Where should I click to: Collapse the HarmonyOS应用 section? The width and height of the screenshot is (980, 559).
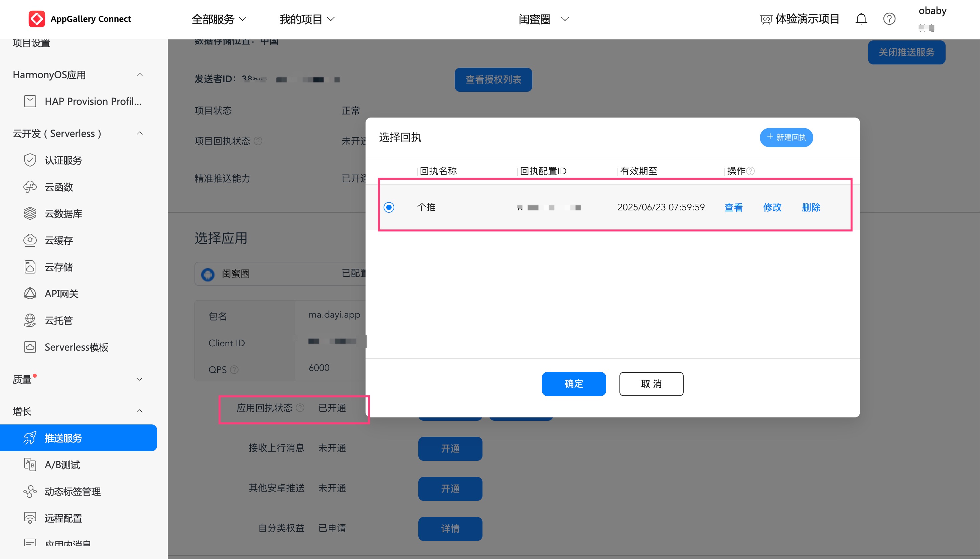(139, 74)
